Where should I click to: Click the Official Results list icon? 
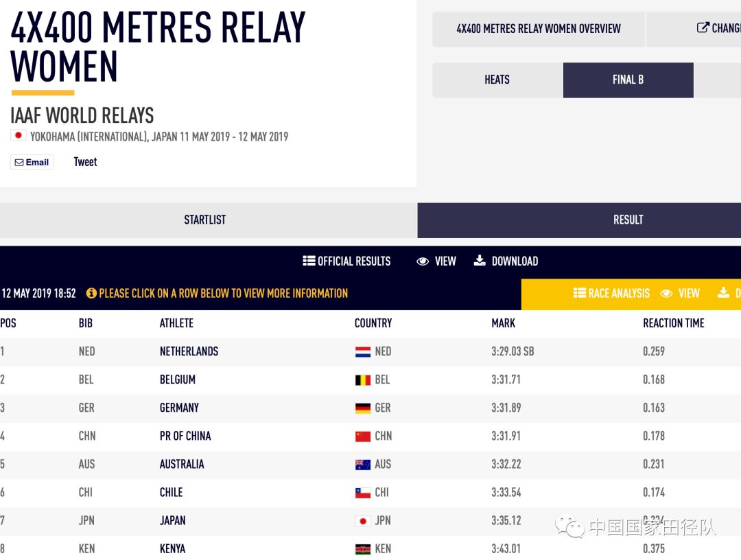tap(309, 261)
